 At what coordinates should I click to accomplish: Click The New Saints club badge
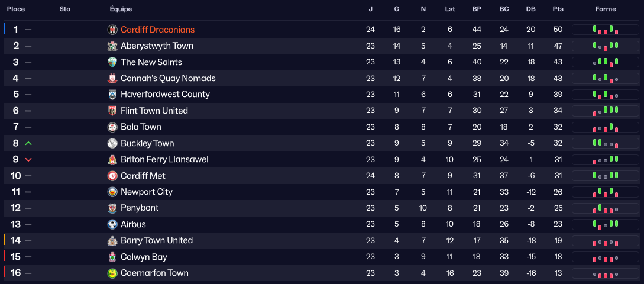click(x=112, y=62)
